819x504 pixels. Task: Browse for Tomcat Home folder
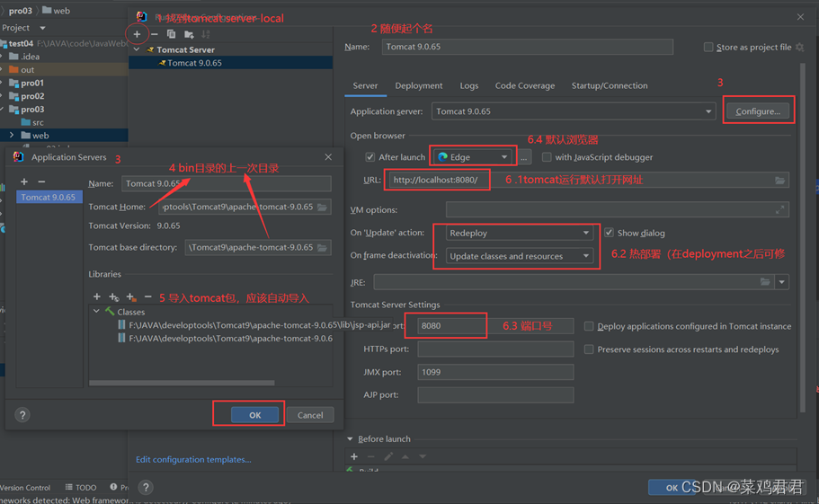click(323, 208)
